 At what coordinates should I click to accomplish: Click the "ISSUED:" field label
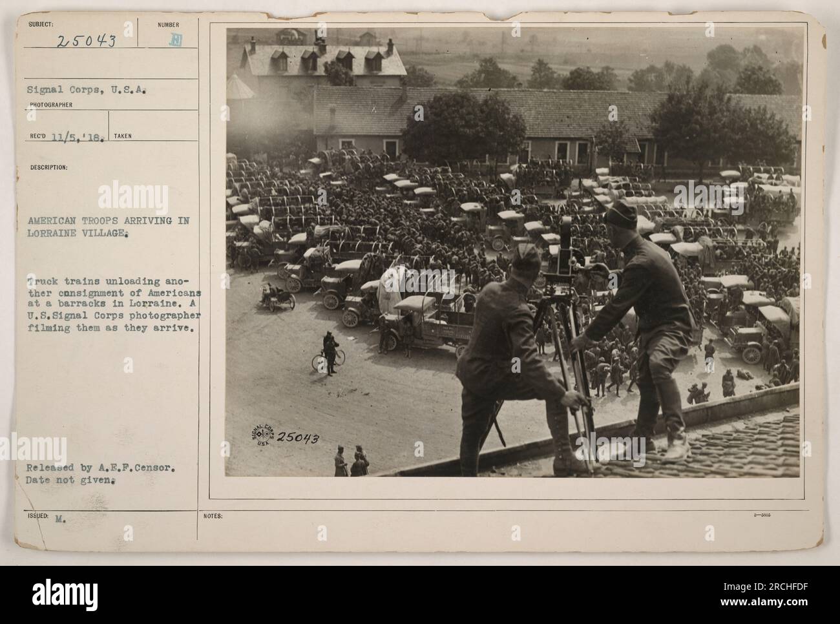pyautogui.click(x=36, y=515)
